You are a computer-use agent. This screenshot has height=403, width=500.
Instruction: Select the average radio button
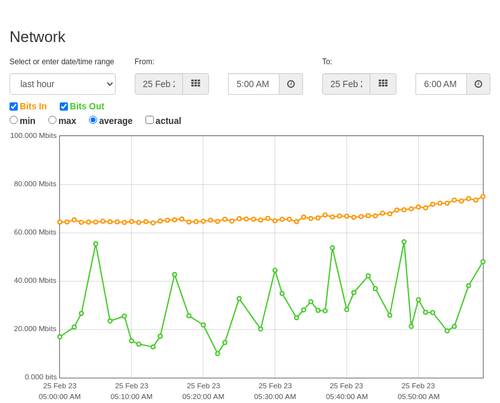click(93, 120)
